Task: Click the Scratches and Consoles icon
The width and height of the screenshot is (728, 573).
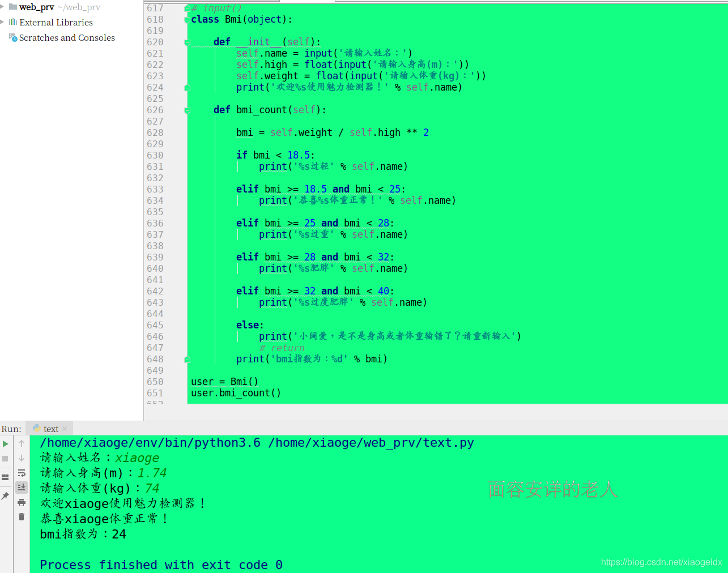Action: click(x=13, y=37)
